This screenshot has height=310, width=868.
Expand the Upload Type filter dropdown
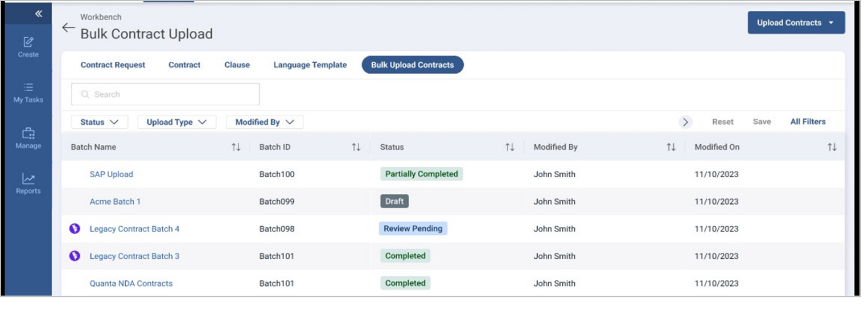(x=176, y=122)
